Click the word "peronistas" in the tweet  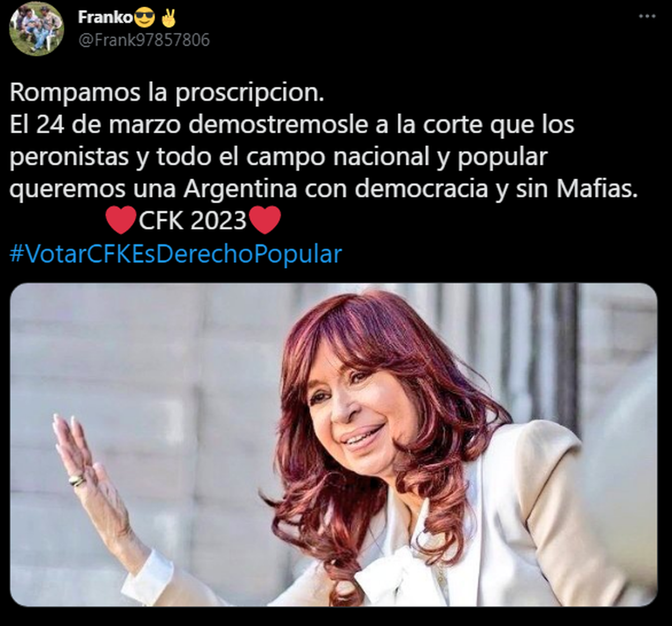69,158
